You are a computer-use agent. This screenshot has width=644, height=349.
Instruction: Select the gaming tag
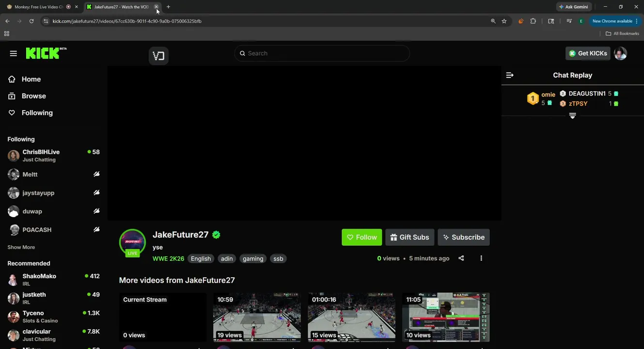point(253,259)
